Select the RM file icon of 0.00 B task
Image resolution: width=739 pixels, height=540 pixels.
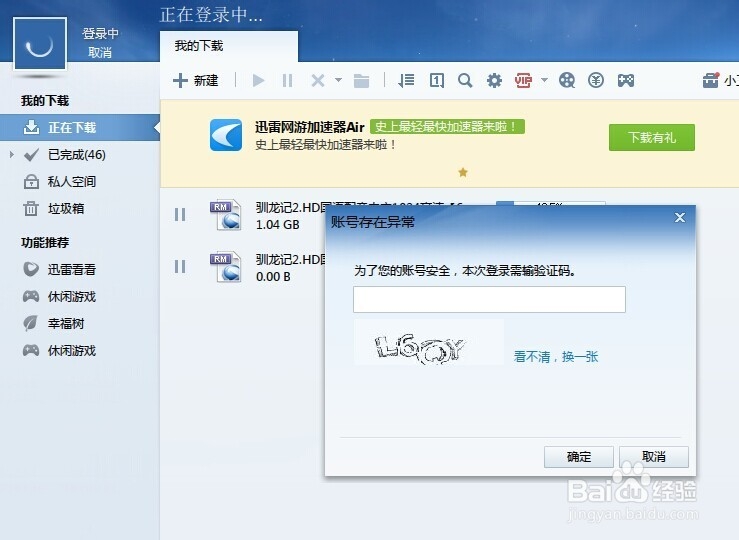click(x=226, y=267)
